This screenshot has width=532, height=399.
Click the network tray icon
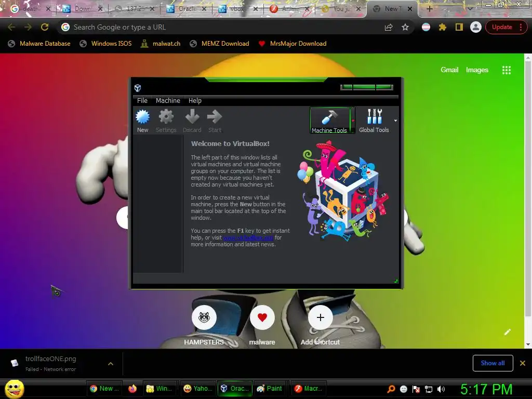[x=429, y=389]
